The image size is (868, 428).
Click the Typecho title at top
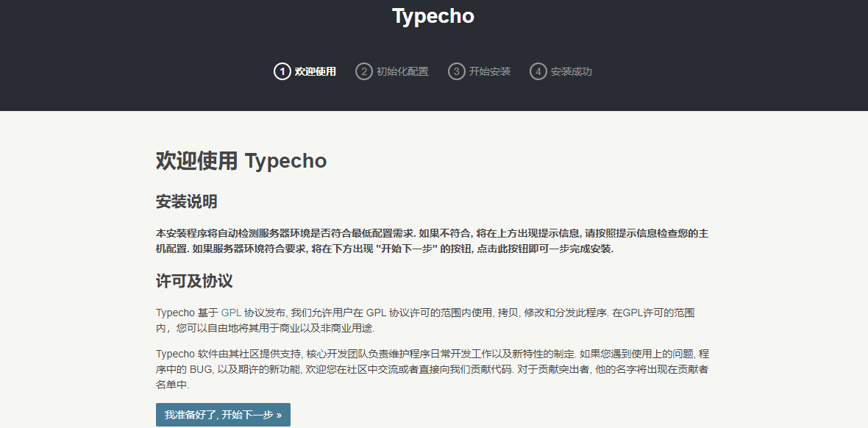point(433,16)
